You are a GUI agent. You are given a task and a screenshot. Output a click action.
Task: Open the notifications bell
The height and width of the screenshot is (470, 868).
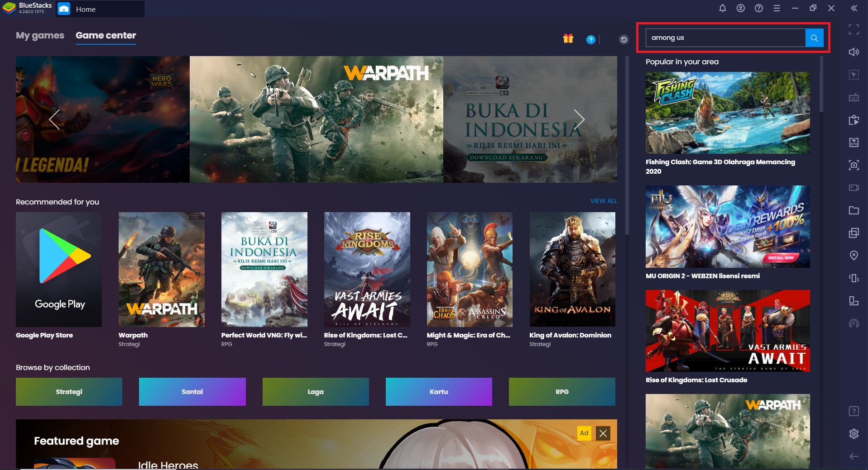pos(723,8)
